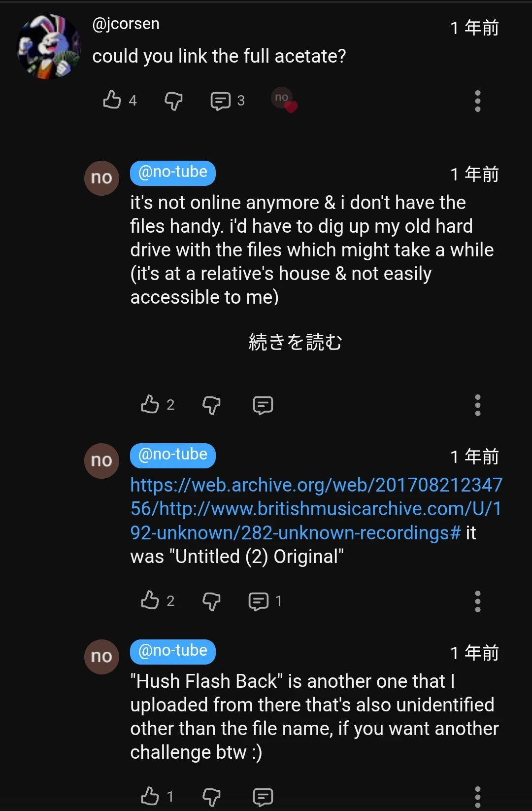Open the web.archive.org britishmusicarchive link
Screen dimensions: 532x811
click(316, 509)
